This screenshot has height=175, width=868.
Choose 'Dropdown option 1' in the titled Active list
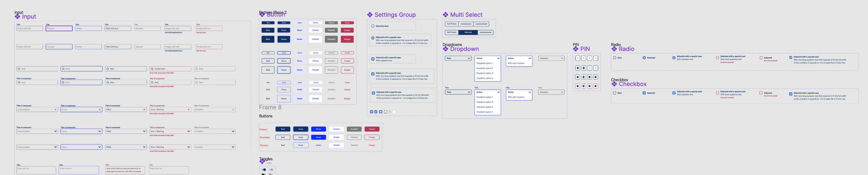pyautogui.click(x=485, y=97)
